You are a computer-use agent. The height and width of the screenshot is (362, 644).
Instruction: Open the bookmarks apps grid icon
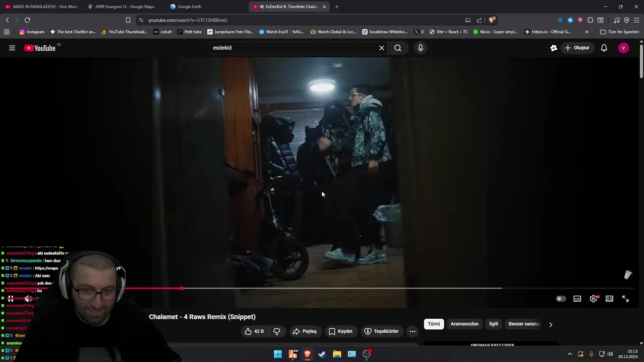[7, 32]
